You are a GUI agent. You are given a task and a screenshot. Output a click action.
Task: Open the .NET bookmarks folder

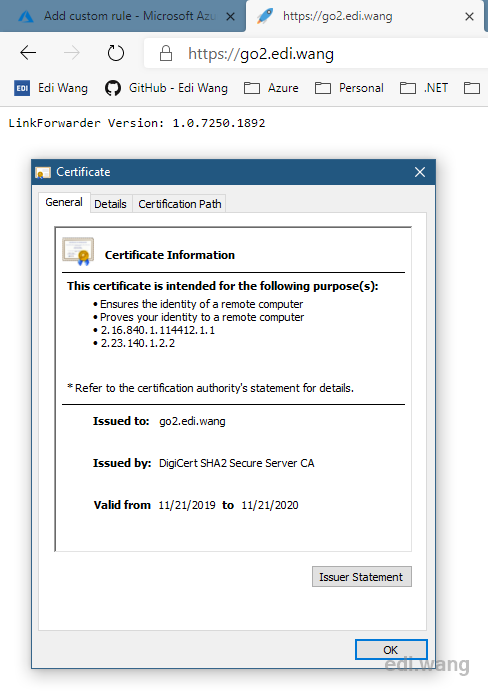pos(424,88)
